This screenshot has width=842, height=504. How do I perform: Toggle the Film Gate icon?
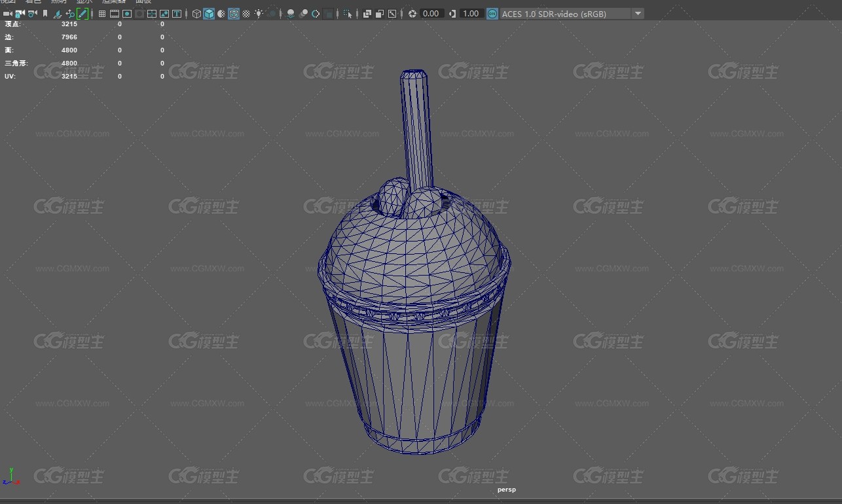coord(115,13)
